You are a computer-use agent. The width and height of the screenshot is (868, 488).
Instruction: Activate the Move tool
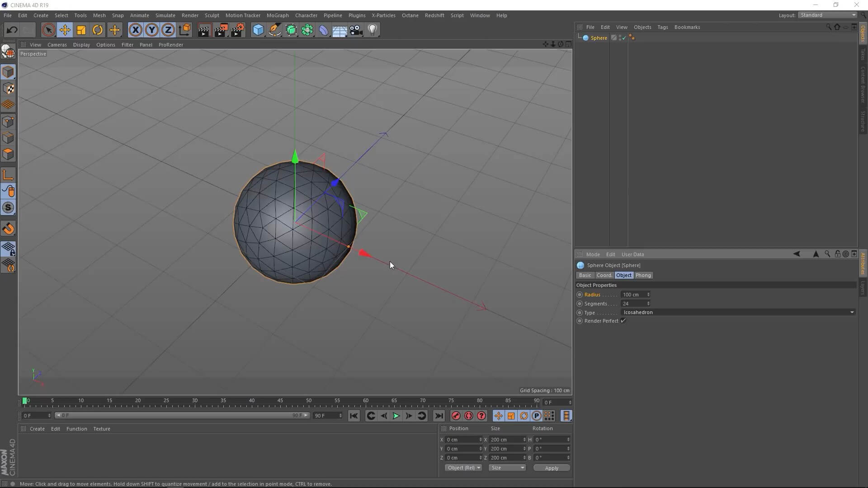point(65,30)
